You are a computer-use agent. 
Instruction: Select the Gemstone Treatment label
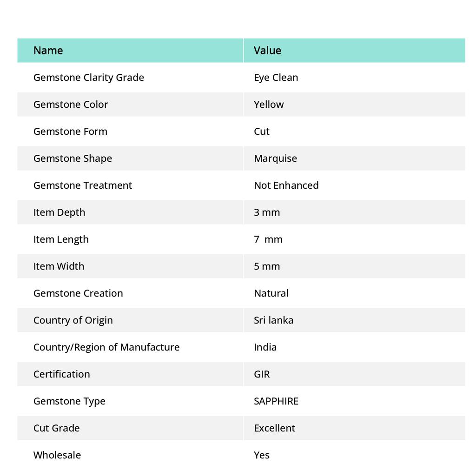(83, 185)
